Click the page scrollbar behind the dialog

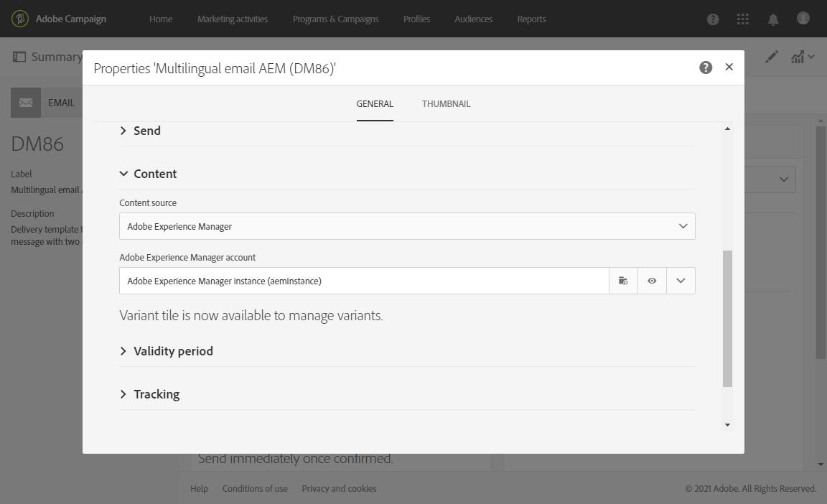coord(820,243)
